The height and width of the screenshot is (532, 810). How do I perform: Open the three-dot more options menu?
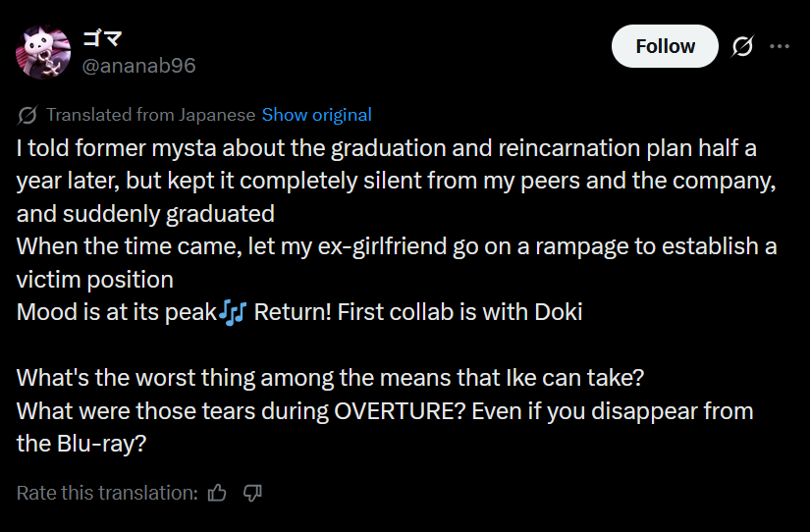[x=780, y=46]
